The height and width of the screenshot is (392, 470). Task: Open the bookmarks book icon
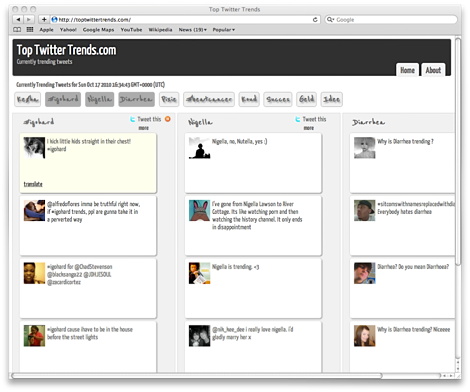[17, 30]
